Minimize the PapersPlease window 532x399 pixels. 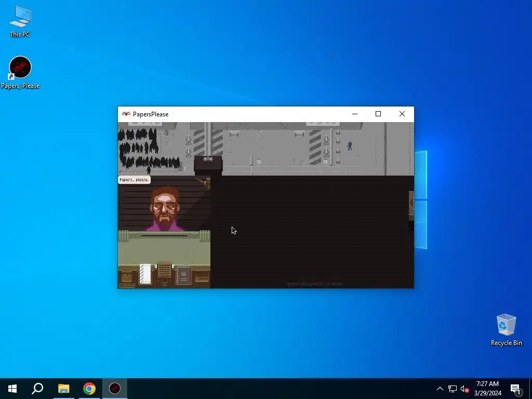(x=355, y=114)
